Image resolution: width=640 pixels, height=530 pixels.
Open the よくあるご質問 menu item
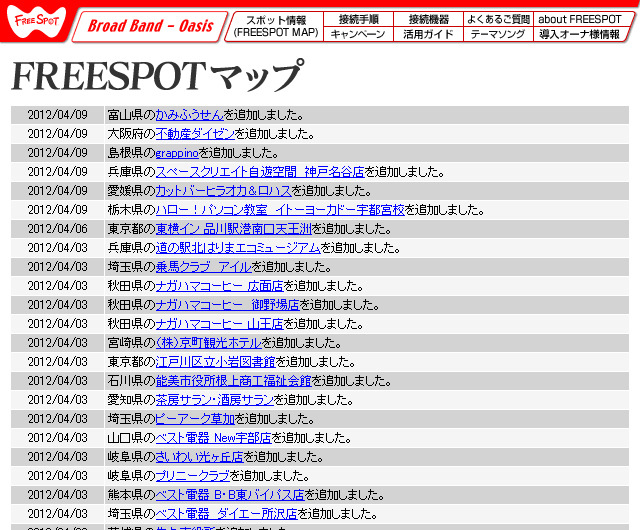coord(498,19)
